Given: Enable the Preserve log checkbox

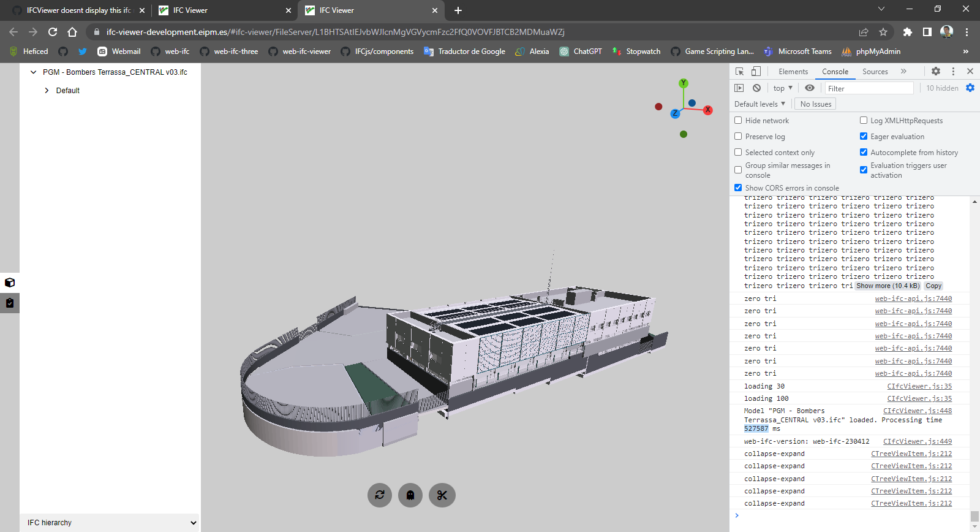Looking at the screenshot, I should pos(738,137).
